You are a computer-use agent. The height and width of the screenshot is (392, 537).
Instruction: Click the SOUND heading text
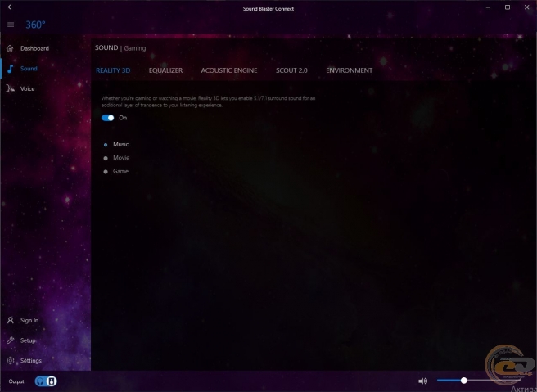106,47
